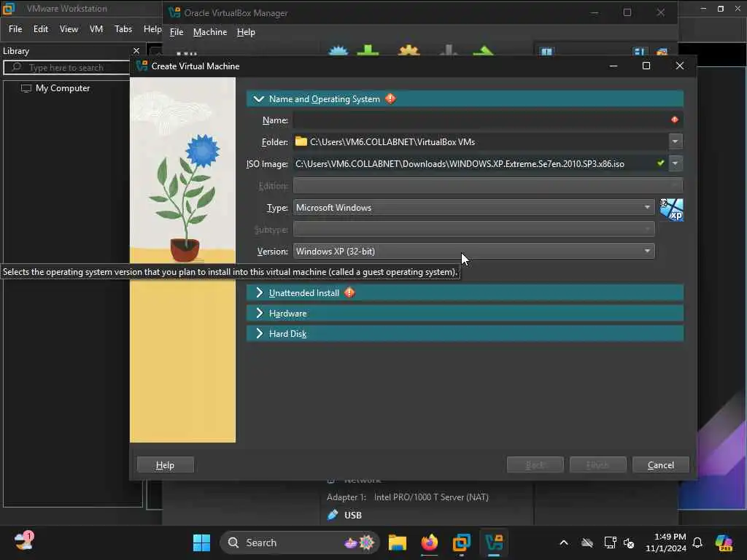747x560 pixels.
Task: Click the disabled Subtype combo box
Action: click(x=474, y=230)
